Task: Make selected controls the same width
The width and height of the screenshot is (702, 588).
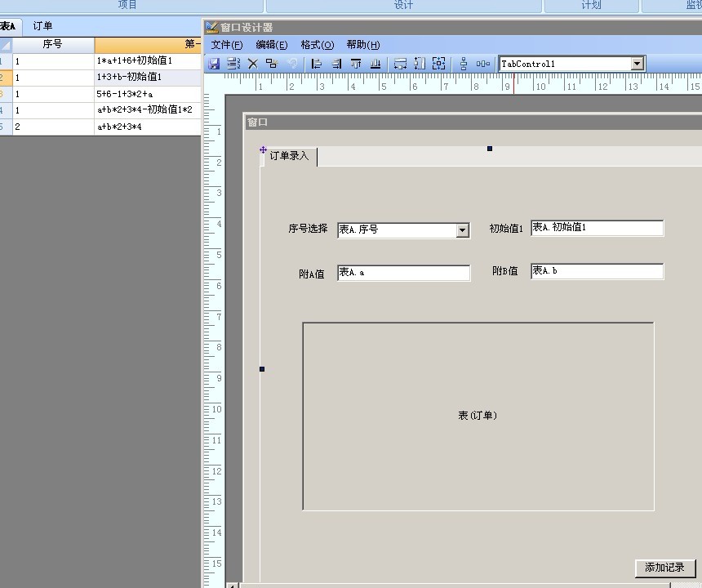Action: point(400,64)
